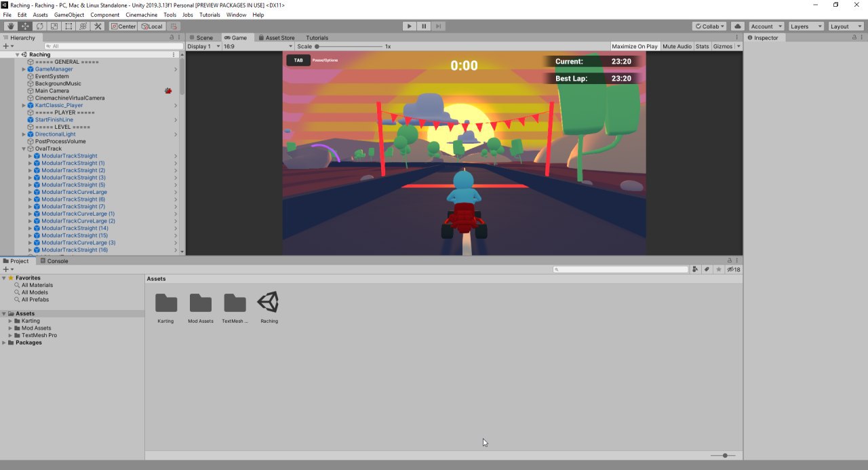868x470 pixels.
Task: Expand the GameManager object
Action: point(24,69)
